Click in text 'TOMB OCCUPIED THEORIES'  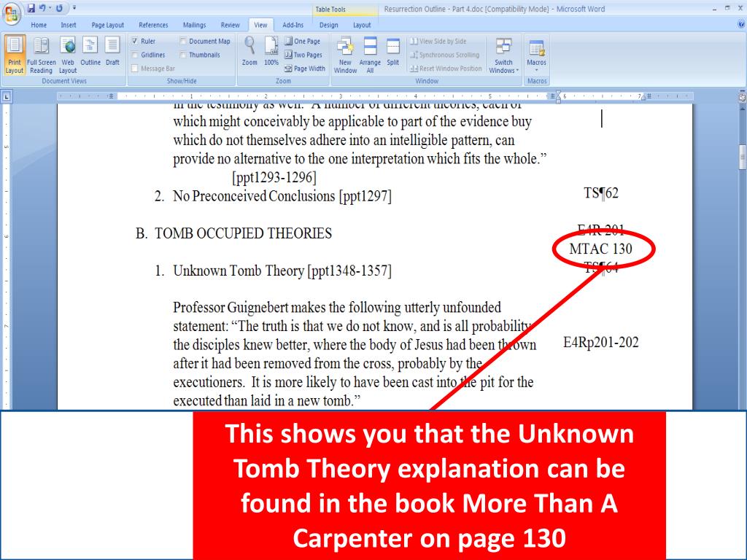click(244, 233)
